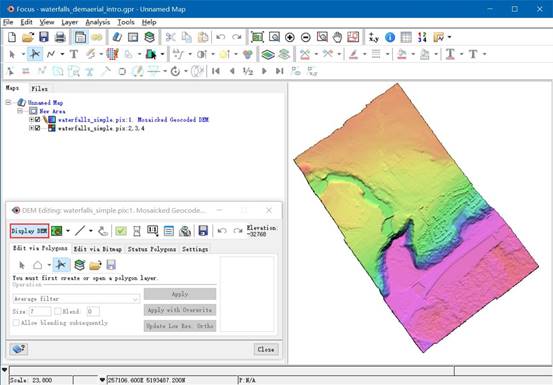The image size is (553, 385).
Task: Switch to Status Polygons tab
Action: pyautogui.click(x=152, y=249)
